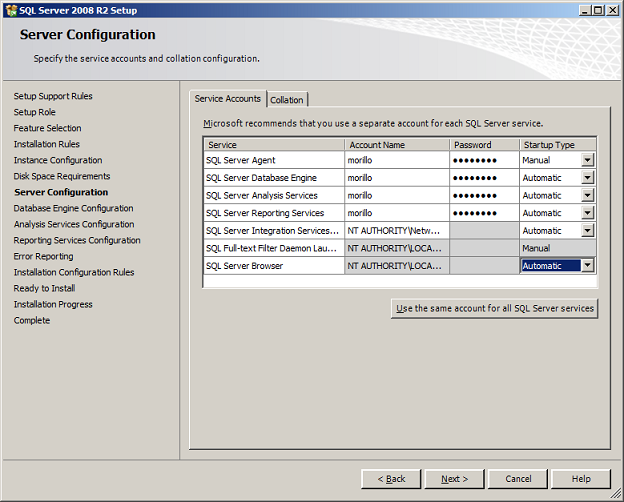
Task: Open Startup Type dropdown for SQL Server Analysis Services
Action: [587, 195]
